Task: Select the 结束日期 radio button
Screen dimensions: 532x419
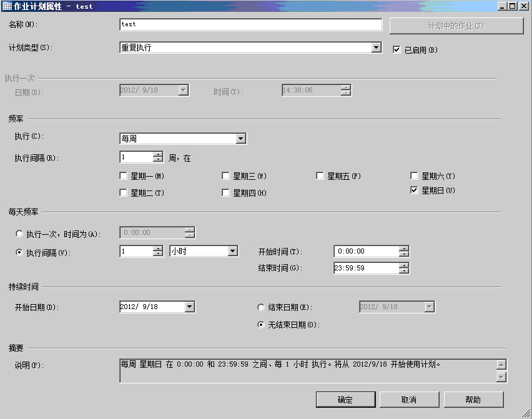Action: tap(261, 307)
